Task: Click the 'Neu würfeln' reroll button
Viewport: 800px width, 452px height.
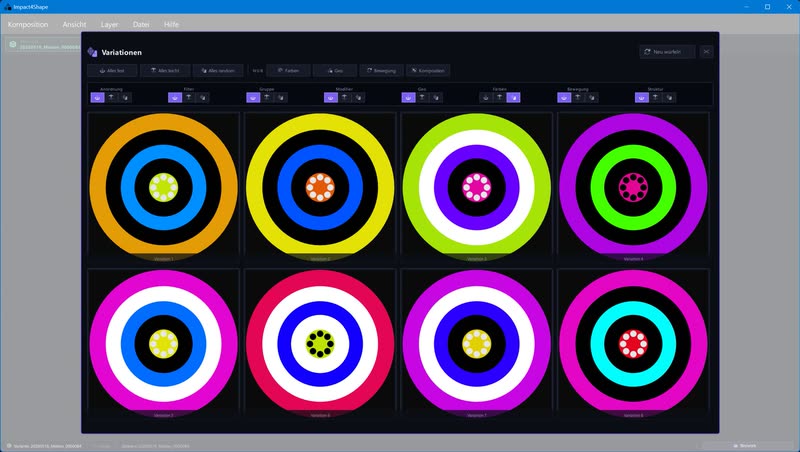Action: pyautogui.click(x=667, y=52)
